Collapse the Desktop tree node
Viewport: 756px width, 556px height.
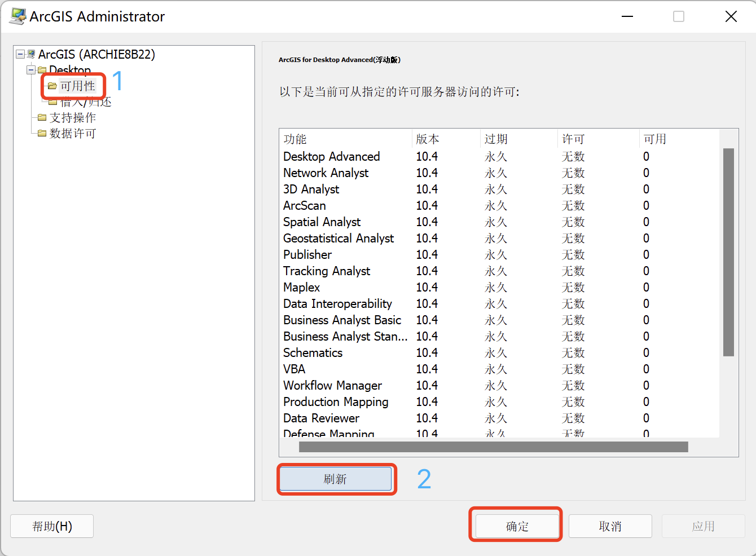(31, 70)
